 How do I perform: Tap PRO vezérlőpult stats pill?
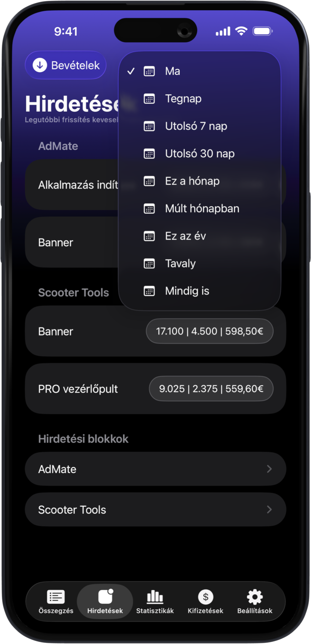click(211, 389)
